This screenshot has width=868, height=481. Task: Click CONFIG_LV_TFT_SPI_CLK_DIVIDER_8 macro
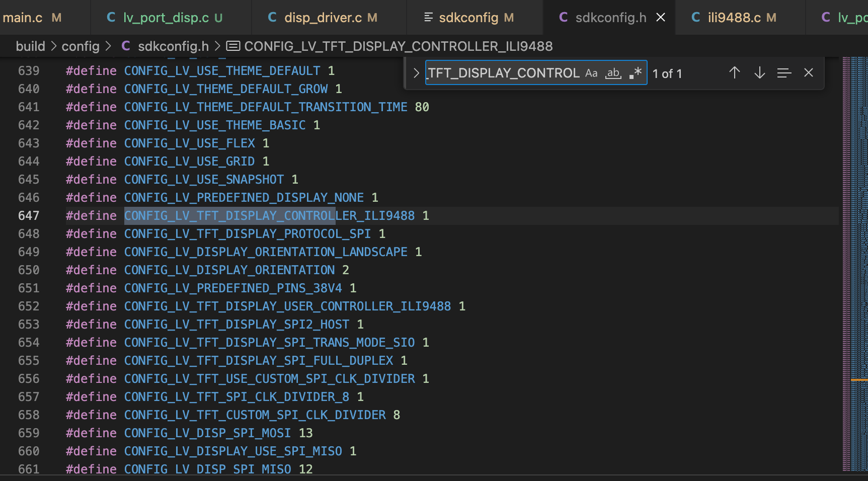pos(236,397)
